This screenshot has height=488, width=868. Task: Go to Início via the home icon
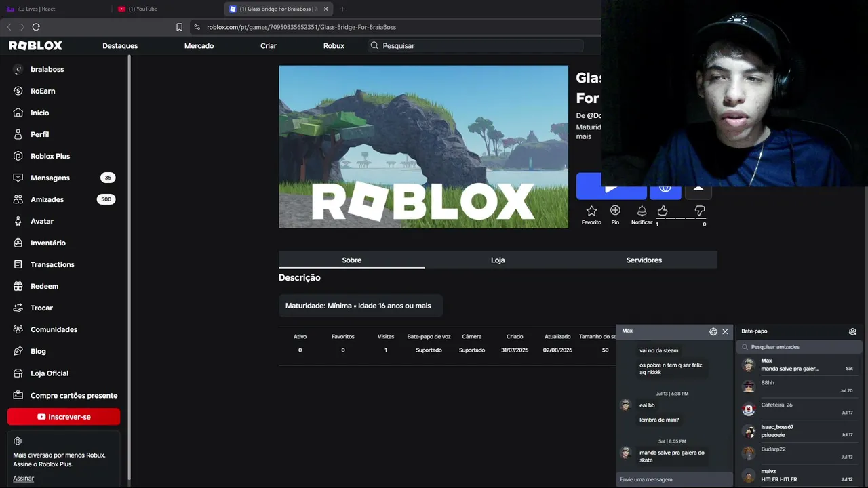[x=18, y=113]
